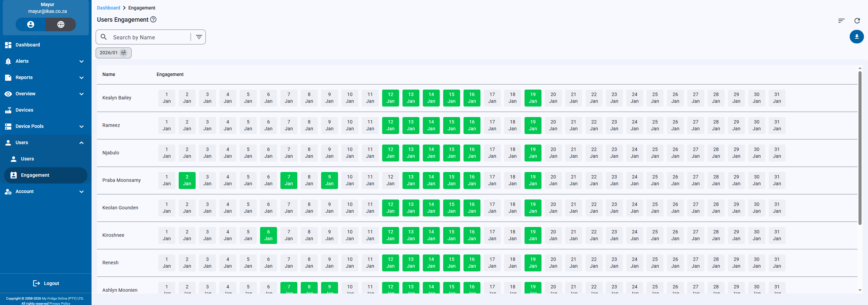The width and height of the screenshot is (868, 305).
Task: Open the sort icon beside refresh
Action: coord(841,21)
